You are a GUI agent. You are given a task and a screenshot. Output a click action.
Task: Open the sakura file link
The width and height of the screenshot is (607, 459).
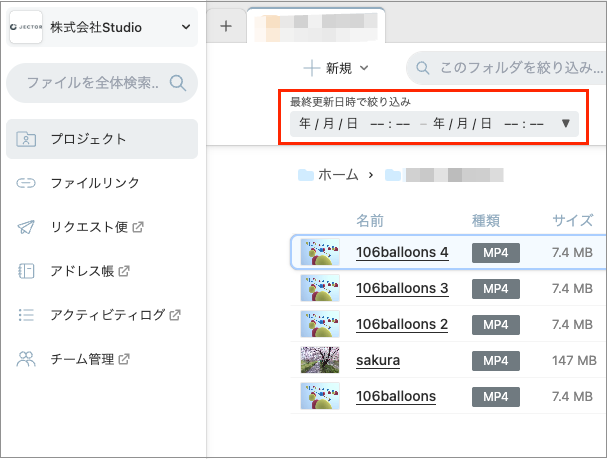(x=378, y=360)
